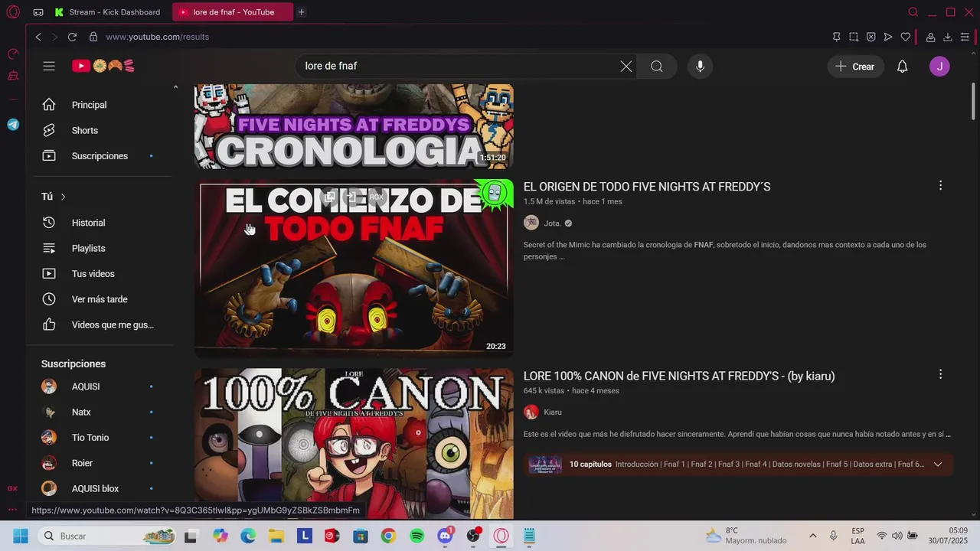
Task: Switch to Stream - Kick Dashboard tab
Action: tap(109, 12)
